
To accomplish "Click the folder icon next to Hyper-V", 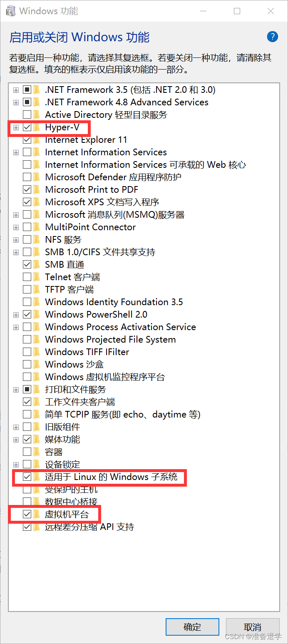I will pos(37,127).
